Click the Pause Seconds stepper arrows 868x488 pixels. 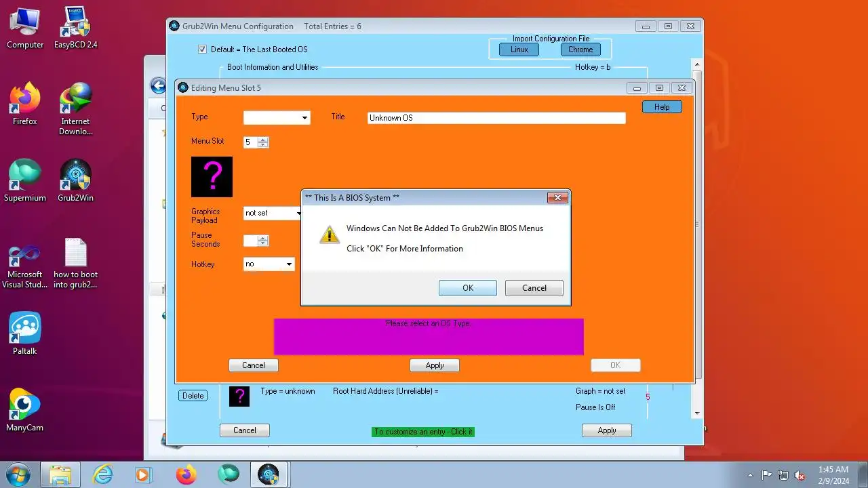[x=263, y=241]
